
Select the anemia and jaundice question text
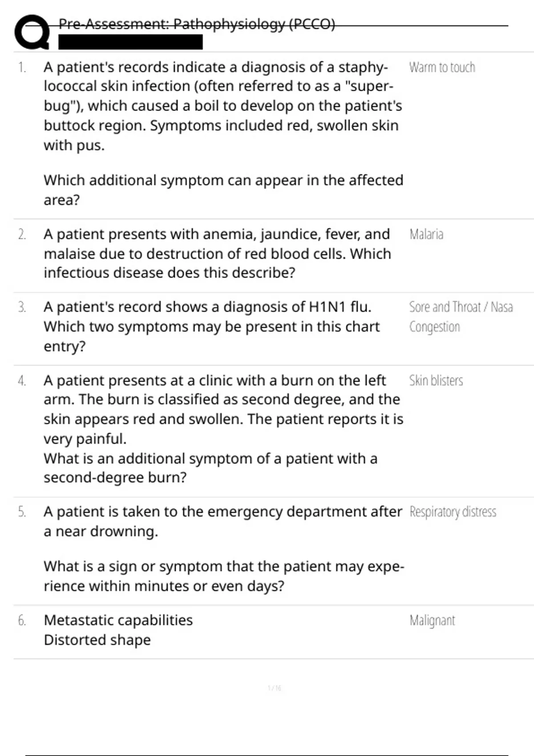click(218, 253)
